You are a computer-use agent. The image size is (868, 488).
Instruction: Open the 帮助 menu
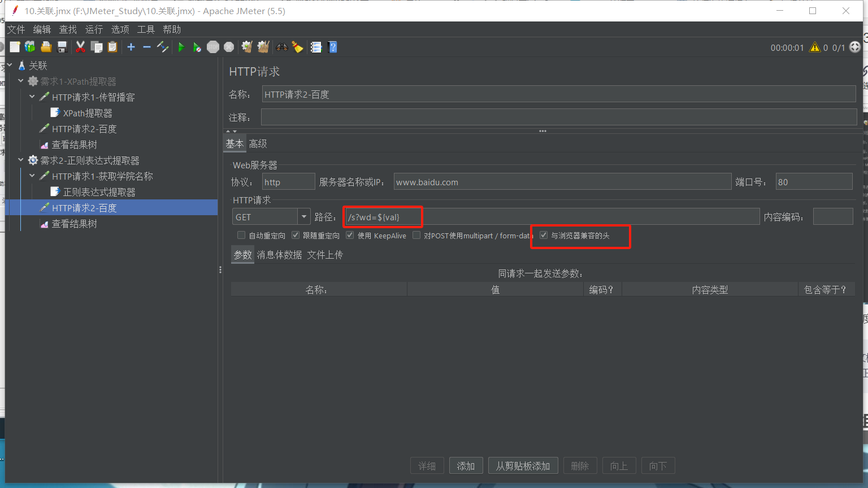pyautogui.click(x=172, y=29)
